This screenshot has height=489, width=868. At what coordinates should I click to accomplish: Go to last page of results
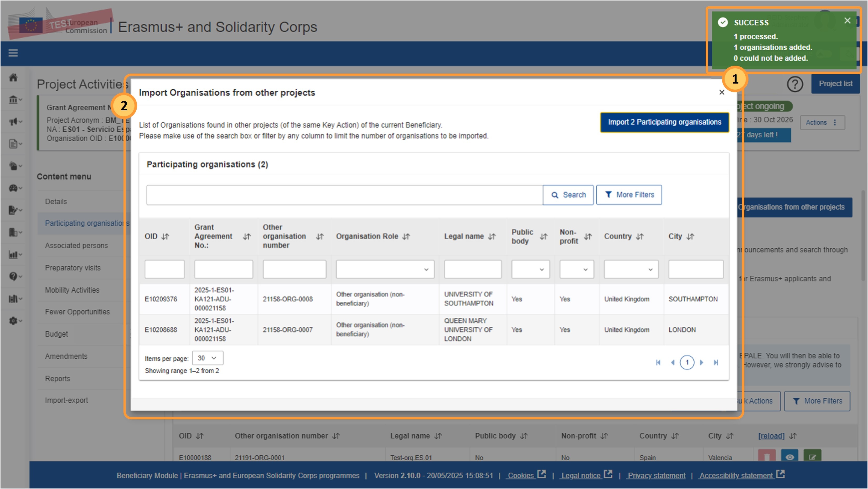(716, 363)
